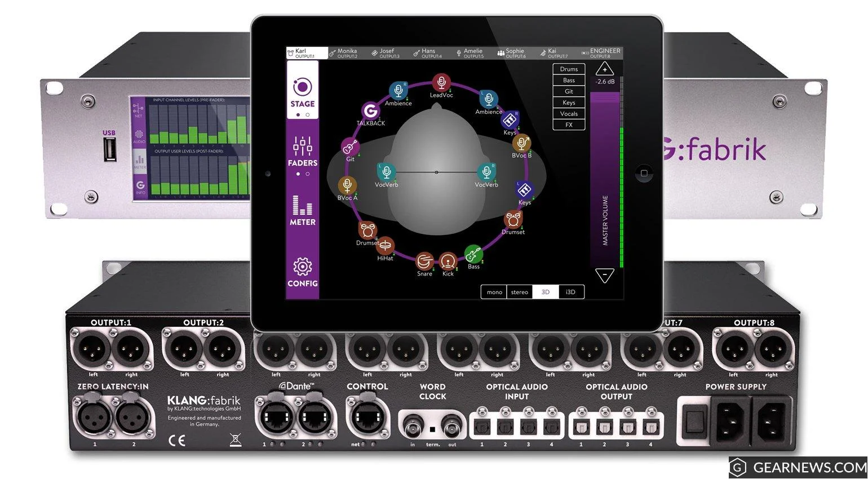Click the purple MASTER VOLUME slider
The image size is (868, 479).
coord(604,179)
